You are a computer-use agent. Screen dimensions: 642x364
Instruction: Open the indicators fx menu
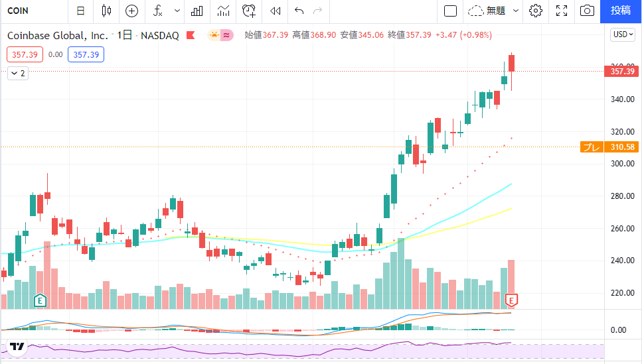[158, 11]
